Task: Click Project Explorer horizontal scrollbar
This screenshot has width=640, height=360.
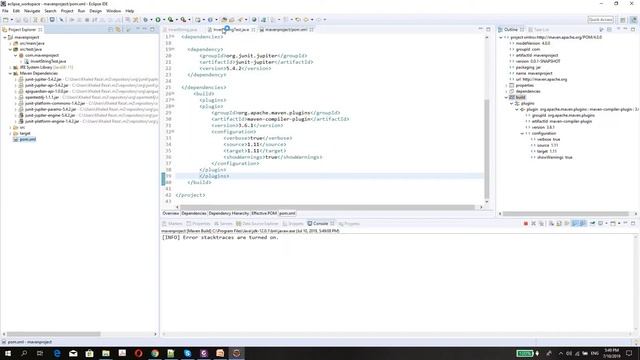Action: 53,334
